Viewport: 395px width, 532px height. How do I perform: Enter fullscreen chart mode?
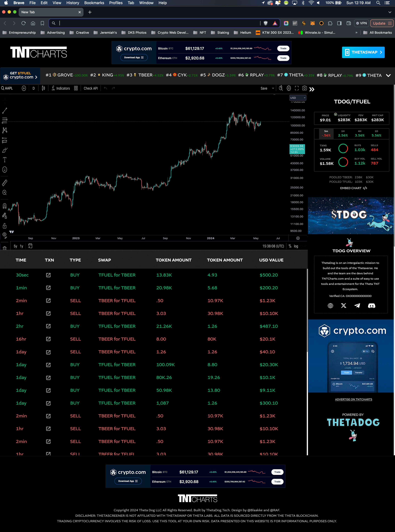coord(297,88)
